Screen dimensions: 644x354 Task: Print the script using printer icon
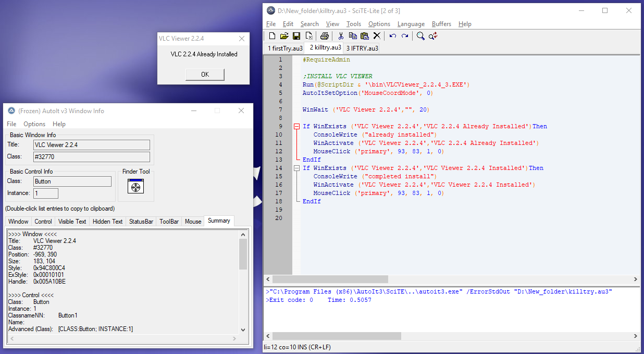(x=325, y=36)
